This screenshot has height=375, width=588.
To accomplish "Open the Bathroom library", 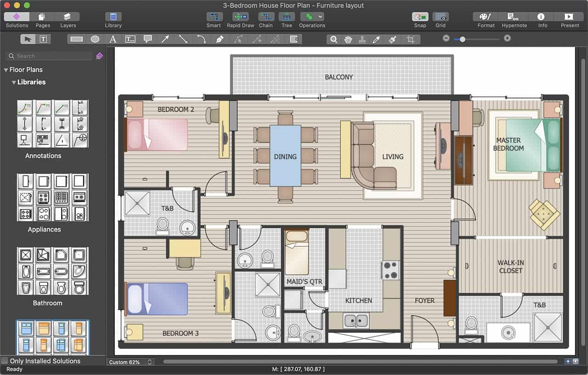I will click(52, 271).
